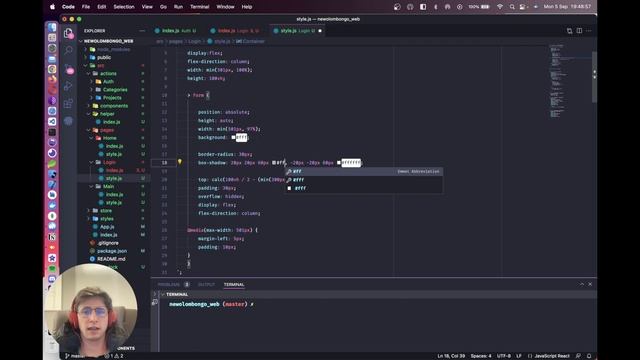
Task: Open the Terminal menu in menu bar
Action: [200, 7]
